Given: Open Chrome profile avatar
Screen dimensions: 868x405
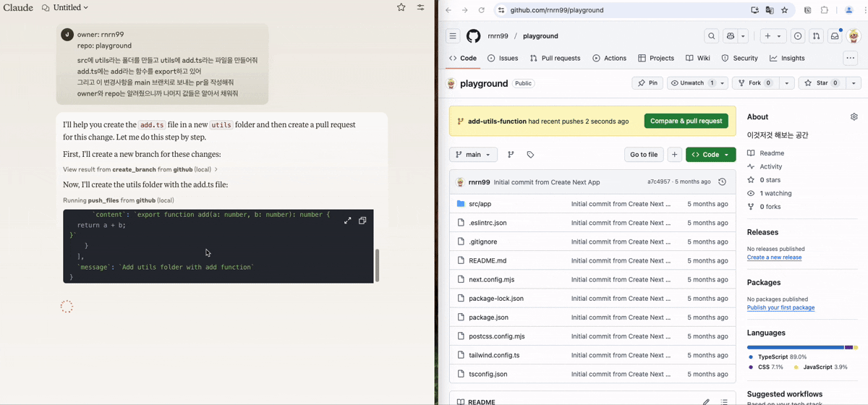Looking at the screenshot, I should pos(849,10).
